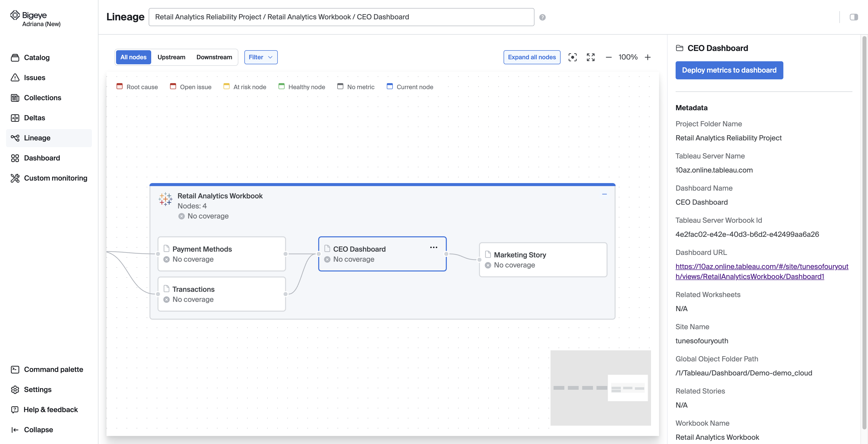This screenshot has height=444, width=868.
Task: Select the Transactions node
Action: 221,294
